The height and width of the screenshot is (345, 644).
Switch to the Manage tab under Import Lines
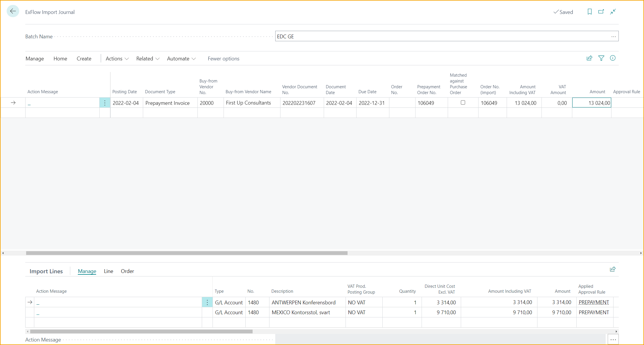point(87,271)
